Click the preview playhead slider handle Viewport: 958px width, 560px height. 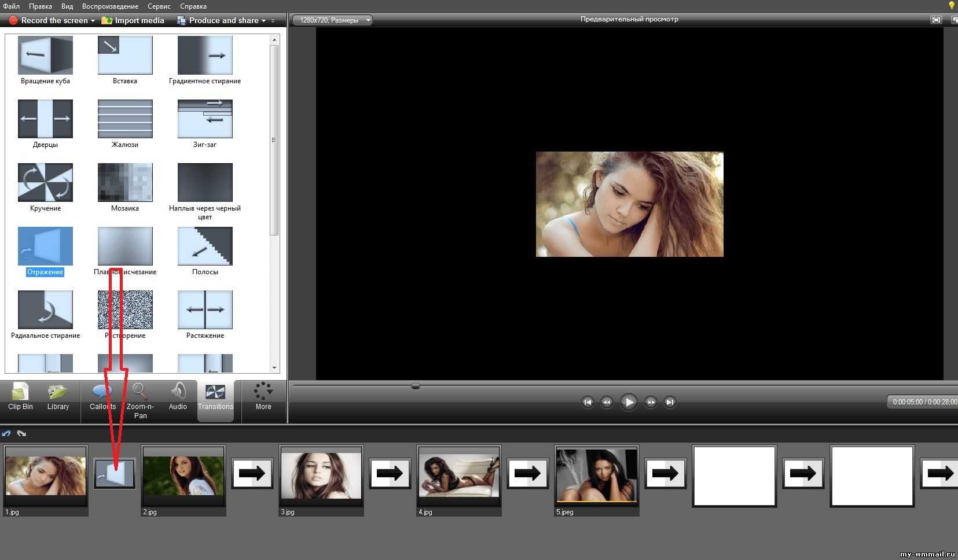pyautogui.click(x=415, y=386)
